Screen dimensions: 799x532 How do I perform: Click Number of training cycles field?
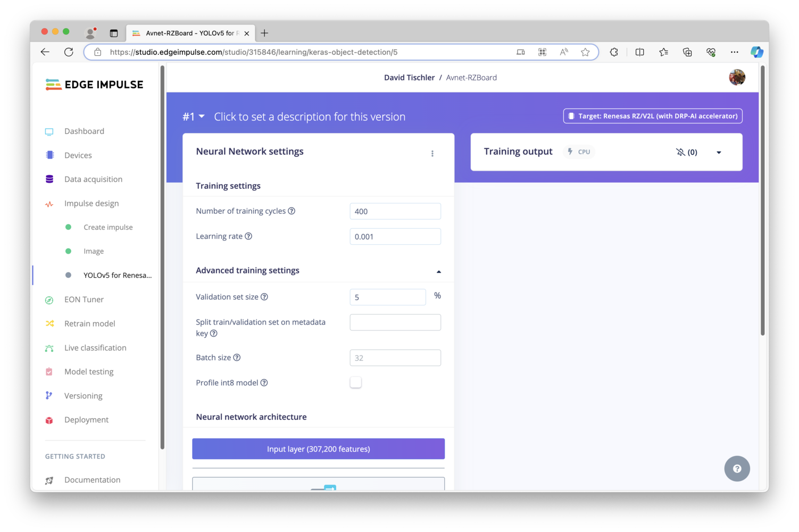395,211
